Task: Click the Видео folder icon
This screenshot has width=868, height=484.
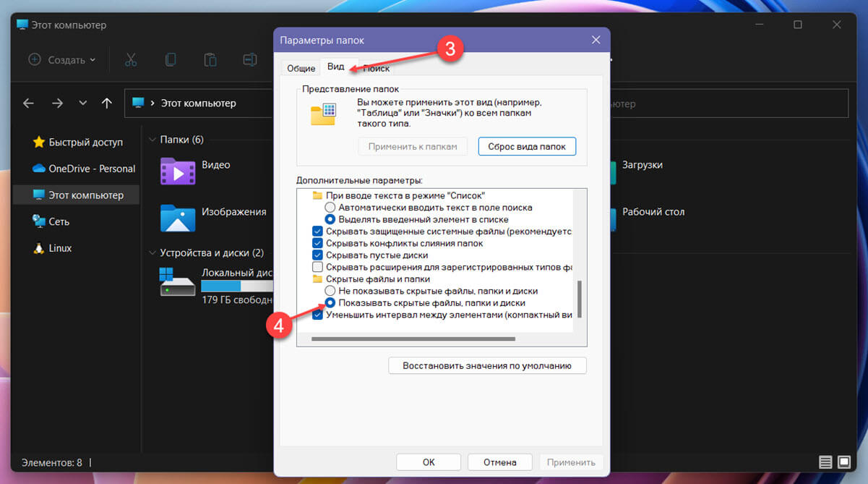Action: click(x=178, y=171)
